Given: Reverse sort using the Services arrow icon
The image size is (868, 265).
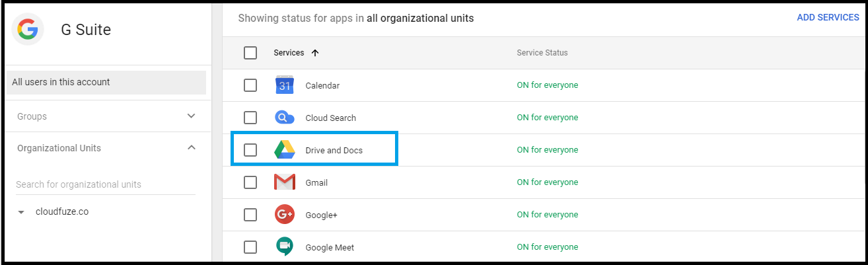Looking at the screenshot, I should point(315,53).
